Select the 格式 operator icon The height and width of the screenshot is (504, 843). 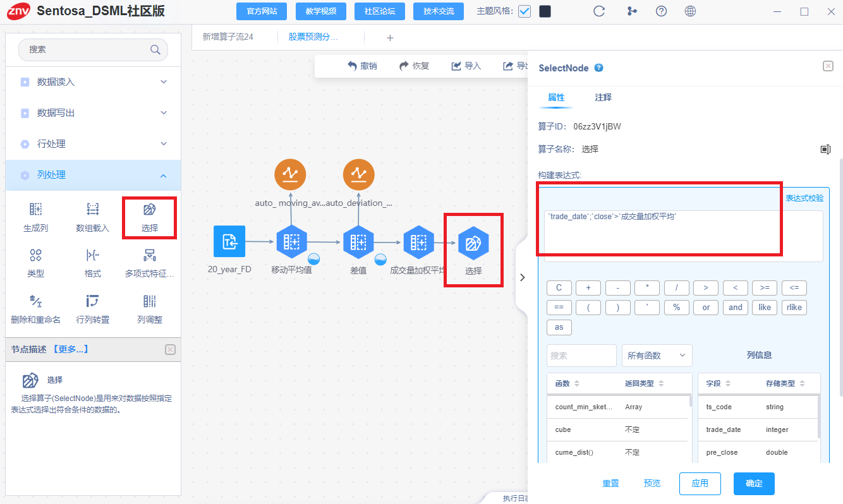click(x=93, y=255)
